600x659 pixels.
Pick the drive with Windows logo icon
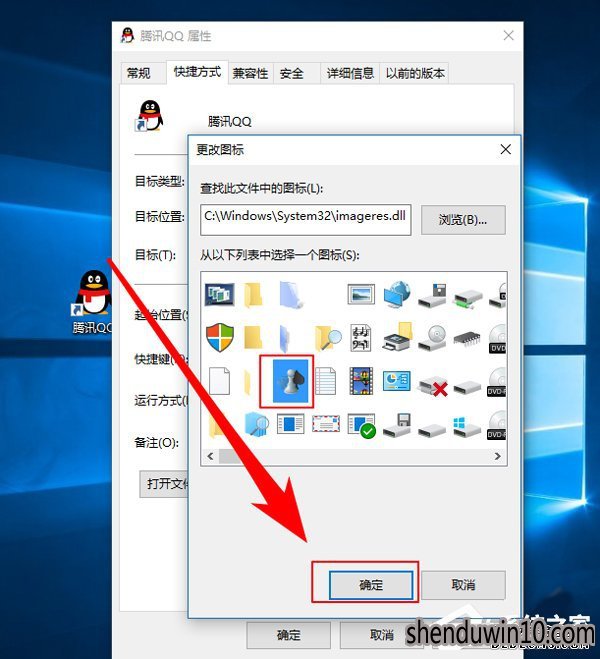pos(467,426)
